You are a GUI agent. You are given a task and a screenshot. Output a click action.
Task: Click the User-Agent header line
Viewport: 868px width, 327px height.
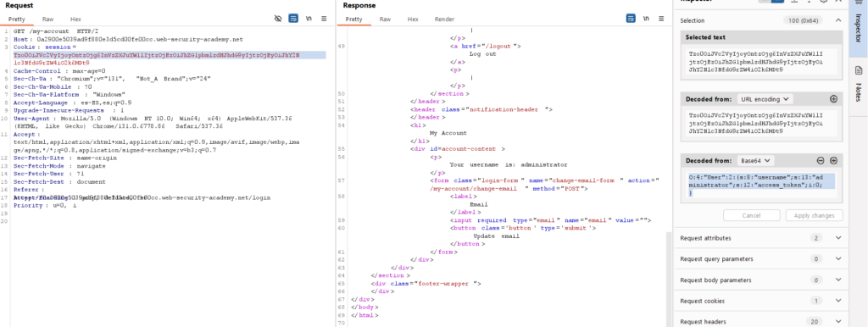click(153, 122)
